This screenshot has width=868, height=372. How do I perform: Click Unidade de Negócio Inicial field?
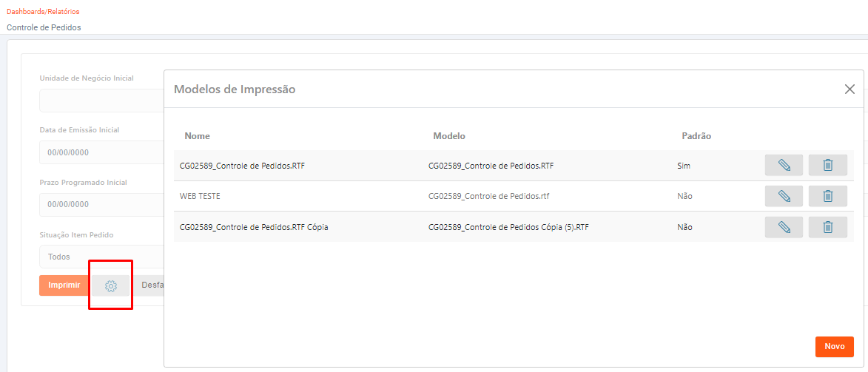[101, 101]
